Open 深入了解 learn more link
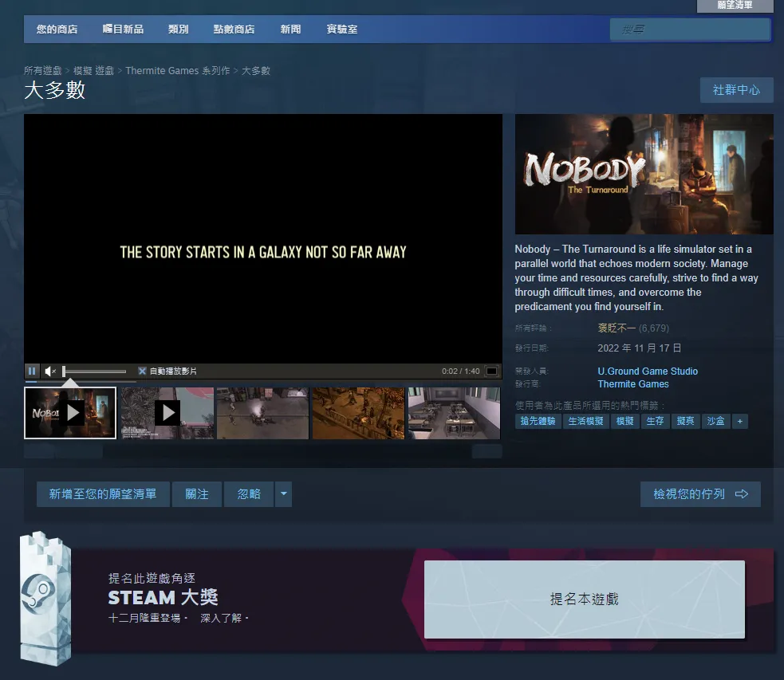The image size is (784, 680). [221, 618]
